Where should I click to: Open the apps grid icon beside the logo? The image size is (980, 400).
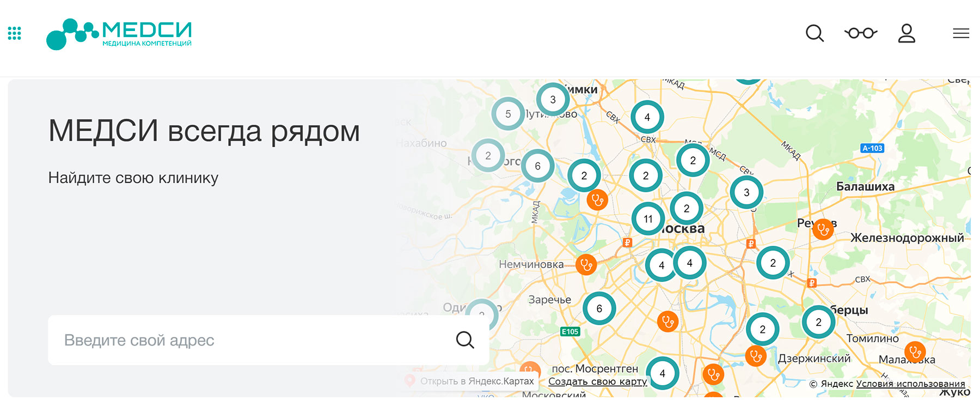click(x=15, y=34)
